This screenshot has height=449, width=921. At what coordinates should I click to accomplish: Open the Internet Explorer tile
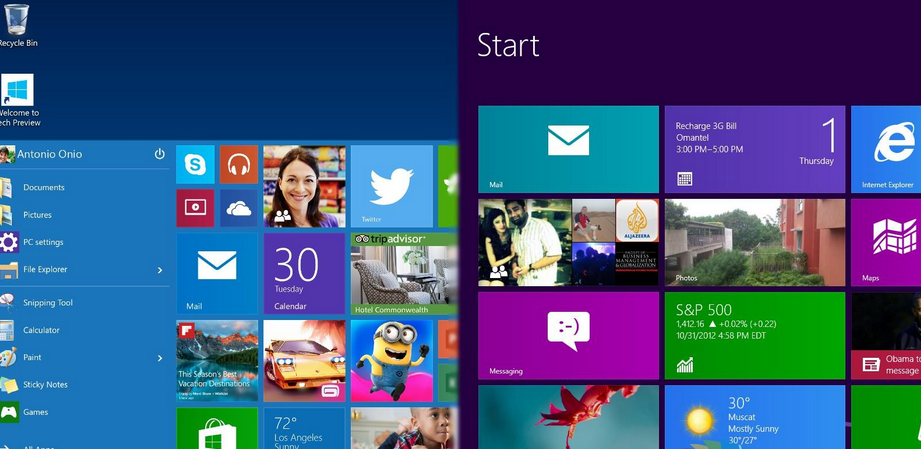[x=886, y=149]
